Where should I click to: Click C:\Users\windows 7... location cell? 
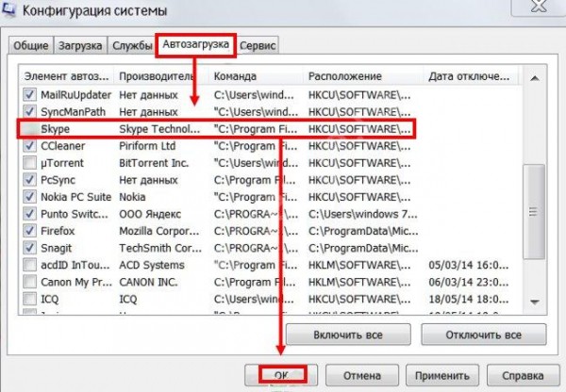point(363,214)
